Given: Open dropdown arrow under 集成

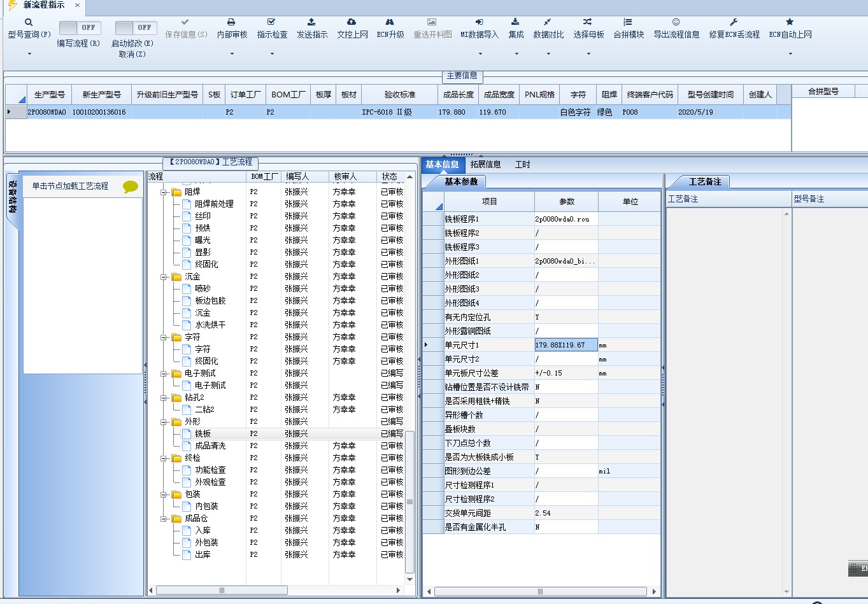Looking at the screenshot, I should [516, 54].
